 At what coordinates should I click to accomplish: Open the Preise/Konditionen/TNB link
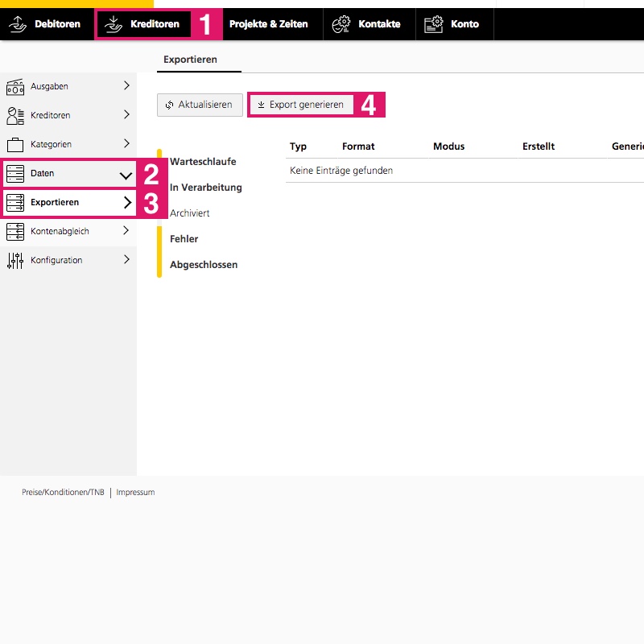click(x=63, y=492)
